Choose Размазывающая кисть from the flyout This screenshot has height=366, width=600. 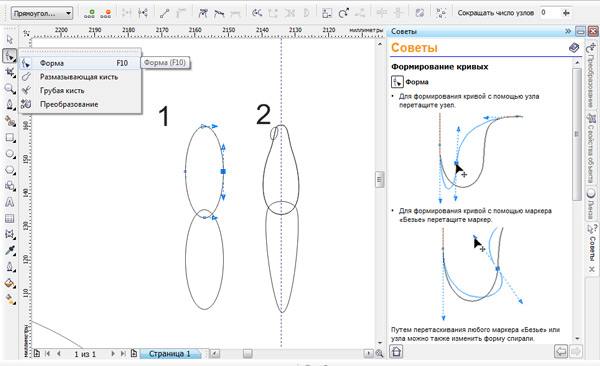(80, 77)
